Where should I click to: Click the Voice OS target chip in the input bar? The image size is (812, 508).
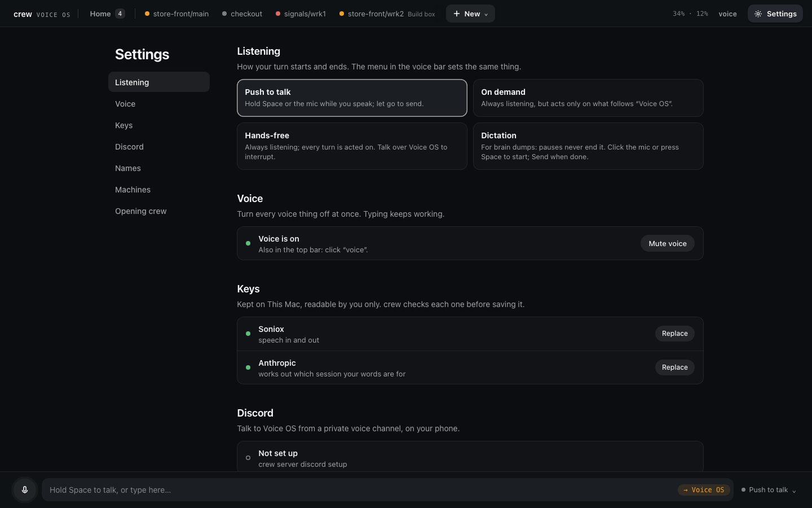pyautogui.click(x=704, y=490)
